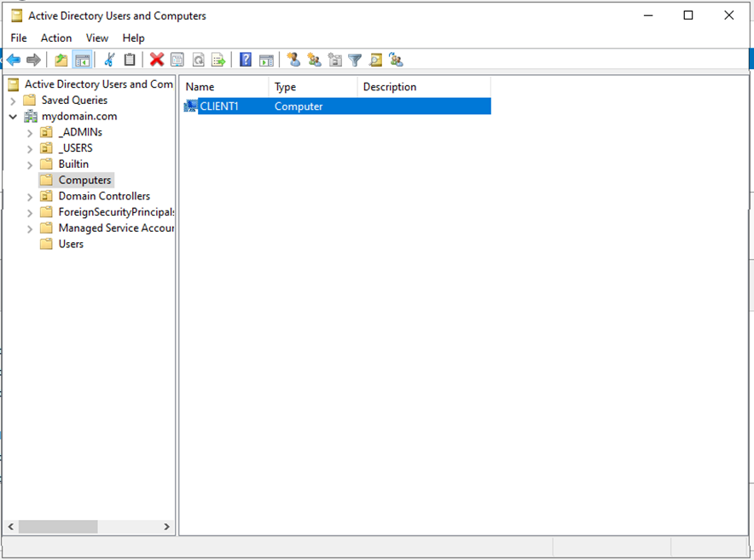Sort by the Name column header
This screenshot has height=560, width=754.
pos(224,87)
